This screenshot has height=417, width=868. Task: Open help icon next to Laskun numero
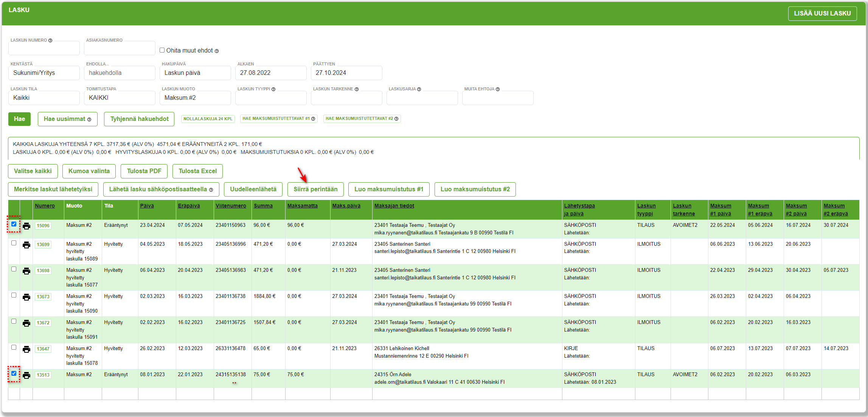coord(50,40)
